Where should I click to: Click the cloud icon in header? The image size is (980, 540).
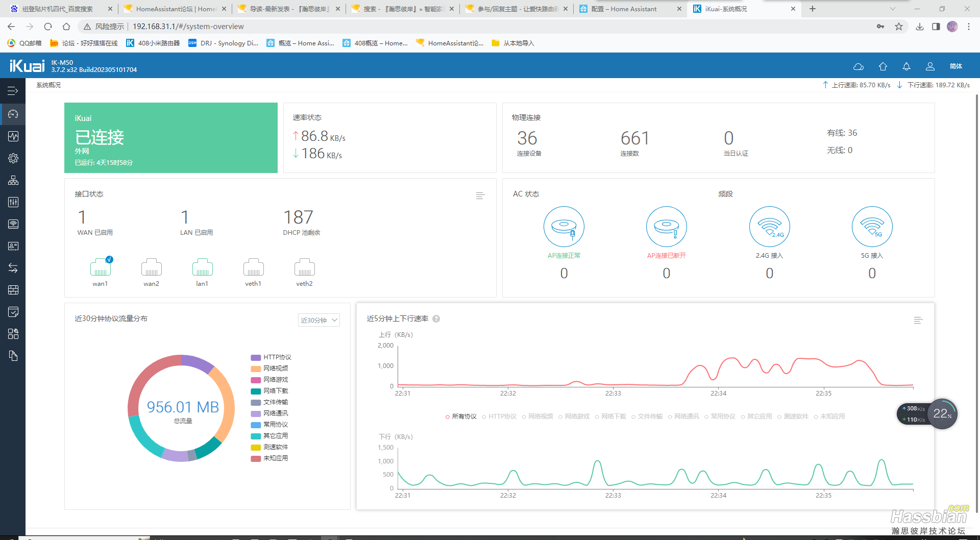coord(859,66)
